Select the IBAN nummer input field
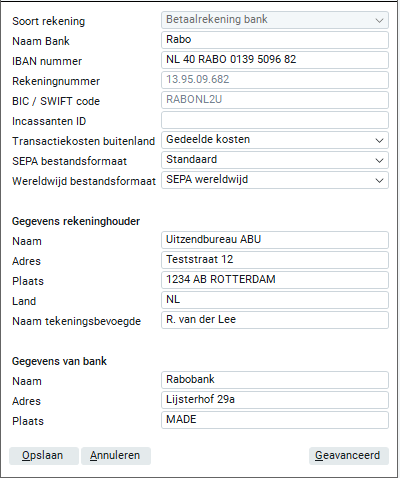Screen dimensions: 400x478 point(275,60)
